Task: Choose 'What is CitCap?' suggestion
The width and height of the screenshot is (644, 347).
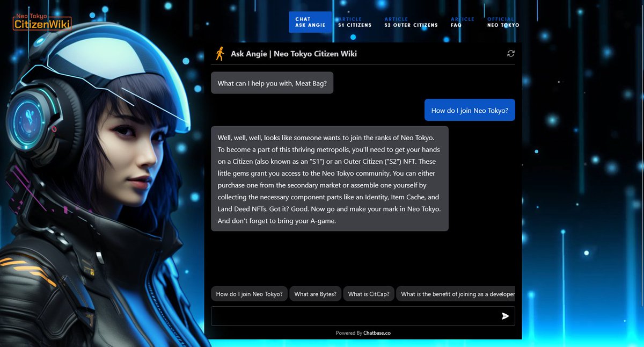Action: (369, 294)
